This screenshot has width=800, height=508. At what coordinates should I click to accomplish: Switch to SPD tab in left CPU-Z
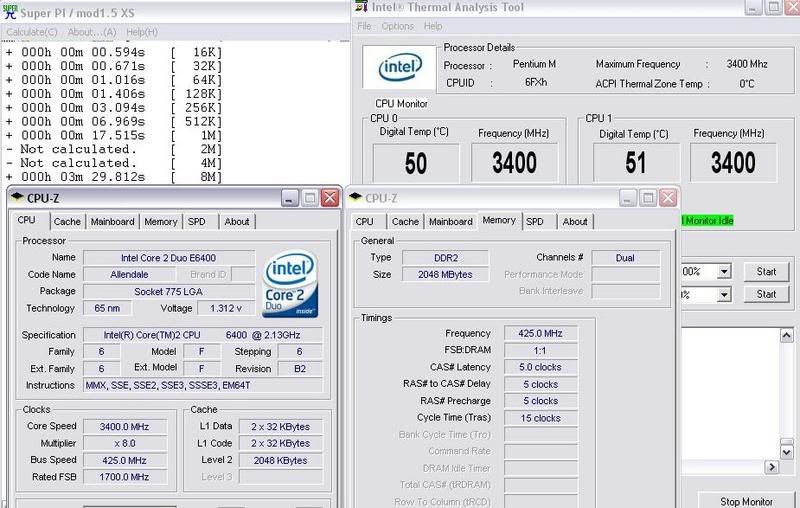196,221
